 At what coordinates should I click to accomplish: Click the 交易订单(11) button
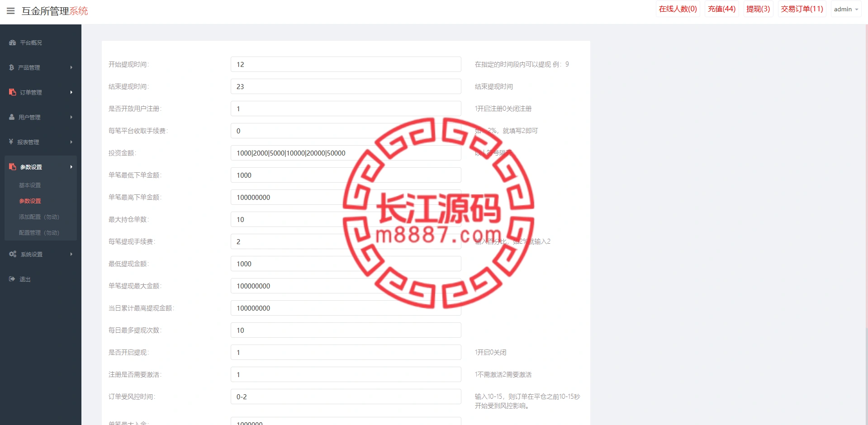tap(802, 9)
